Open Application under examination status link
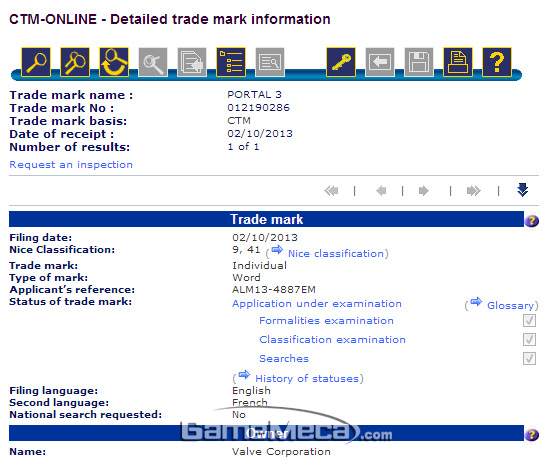Screen dimensions: 554x459 (x=317, y=304)
